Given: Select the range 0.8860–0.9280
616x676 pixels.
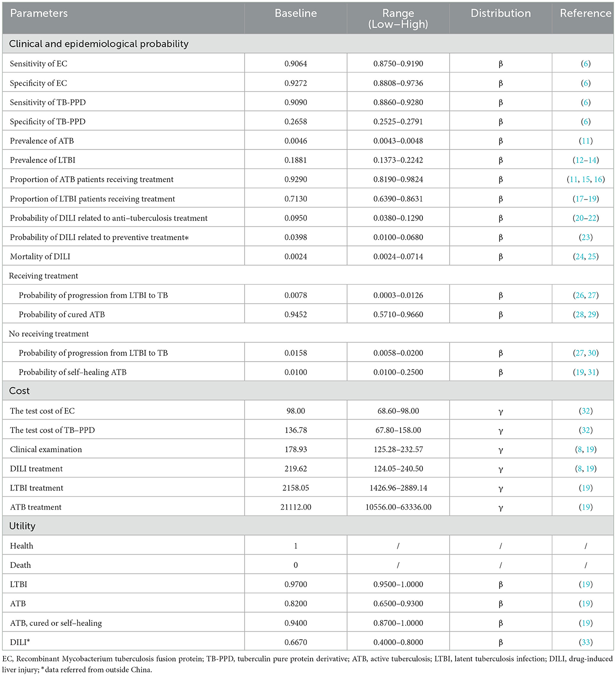Looking at the screenshot, I should pyautogui.click(x=398, y=102).
